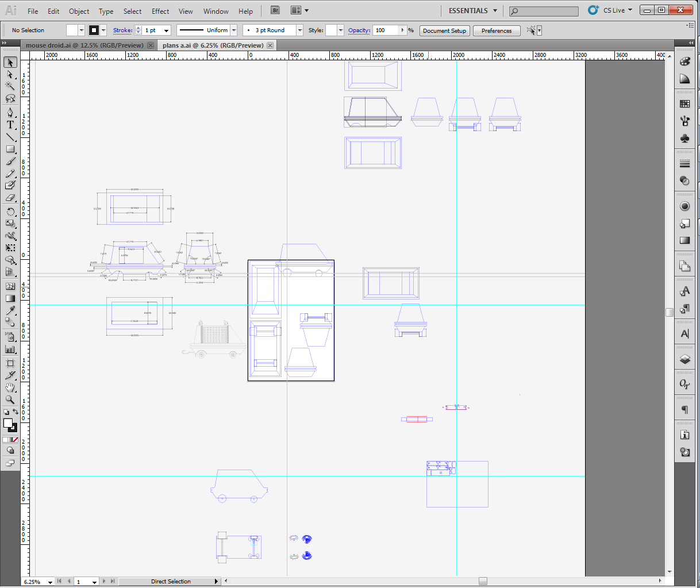
Task: Switch to mouse droid.ai tab
Action: pos(84,45)
